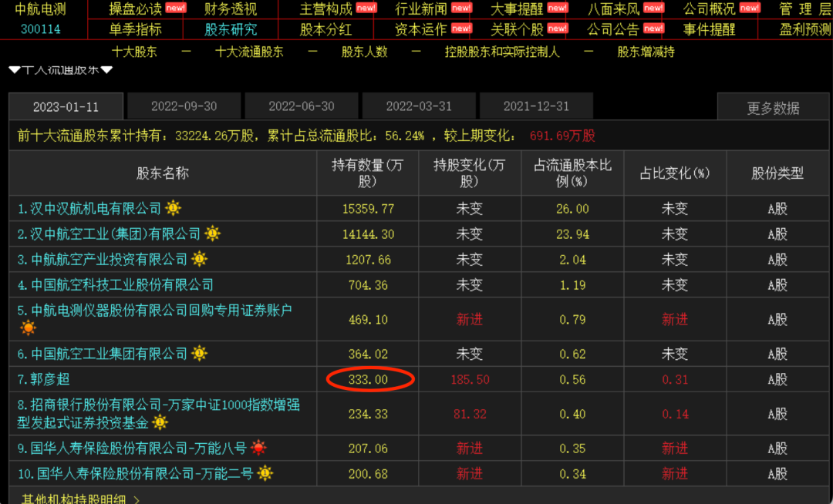Click sun icon under 中航电测仪器回购专用证券账户
833x504 pixels.
(x=28, y=328)
